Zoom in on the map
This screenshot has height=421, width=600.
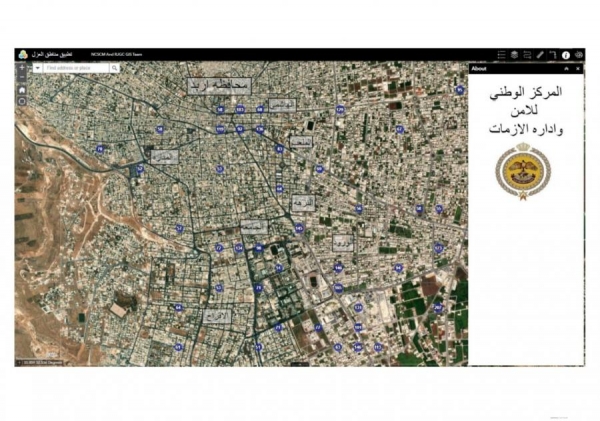(22, 68)
